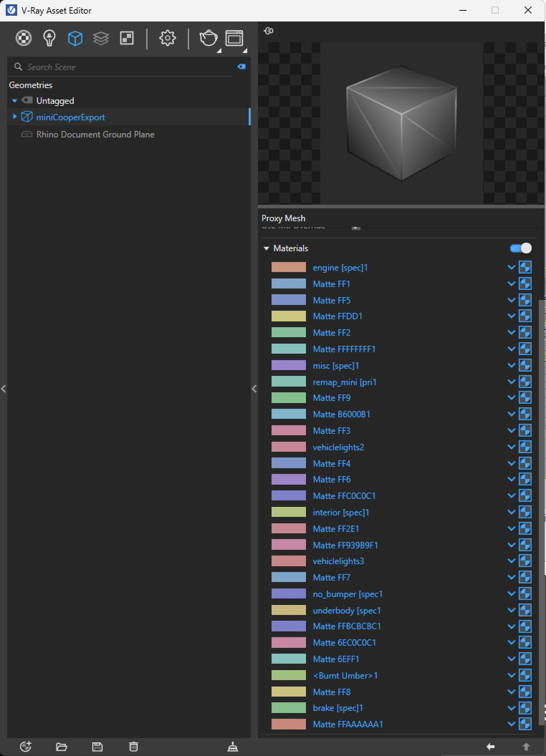
Task: Click the materials list vertical scrollbar
Action: click(541, 512)
